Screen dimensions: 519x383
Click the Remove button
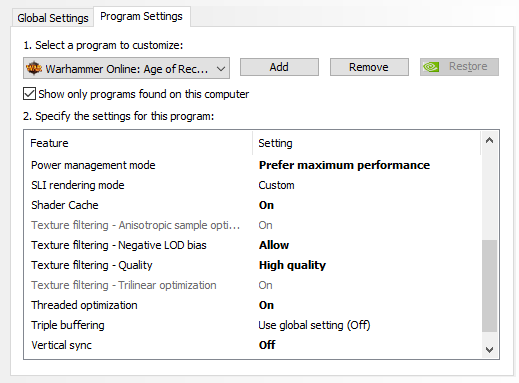click(x=369, y=67)
